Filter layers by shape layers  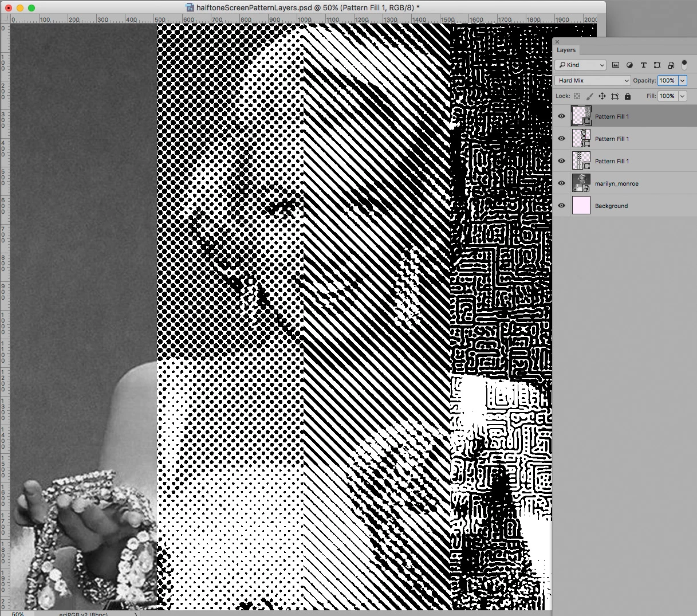[657, 65]
